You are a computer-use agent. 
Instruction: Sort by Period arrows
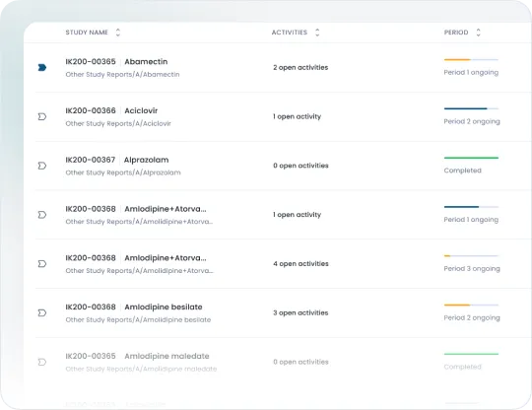coord(478,33)
